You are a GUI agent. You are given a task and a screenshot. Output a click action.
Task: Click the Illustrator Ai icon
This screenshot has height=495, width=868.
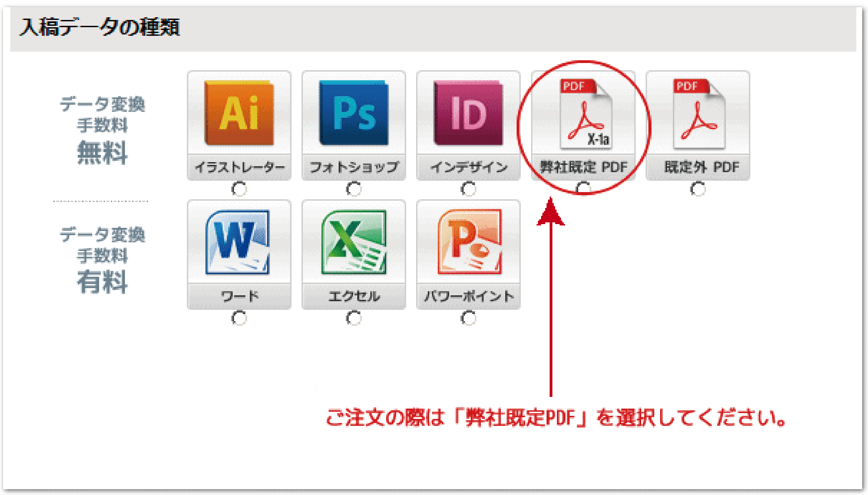pyautogui.click(x=239, y=113)
